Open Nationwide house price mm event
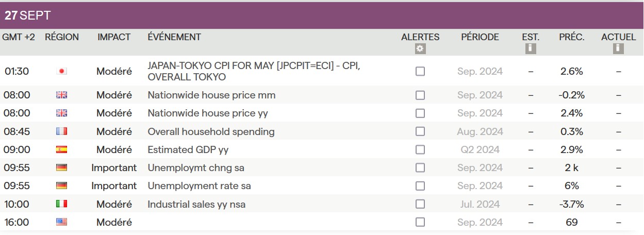This screenshot has height=235, width=644. (x=211, y=95)
